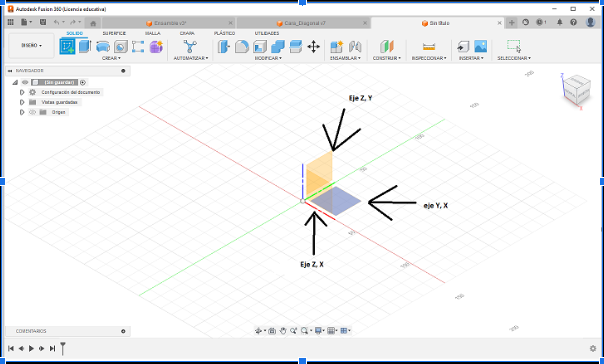Collapse the NAVEGADOR panel arrows
The image size is (604, 364).
pyautogui.click(x=10, y=71)
